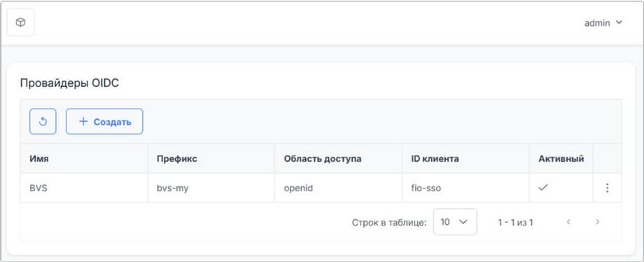
Task: Open the row actions three-dot menu
Action: [x=607, y=188]
